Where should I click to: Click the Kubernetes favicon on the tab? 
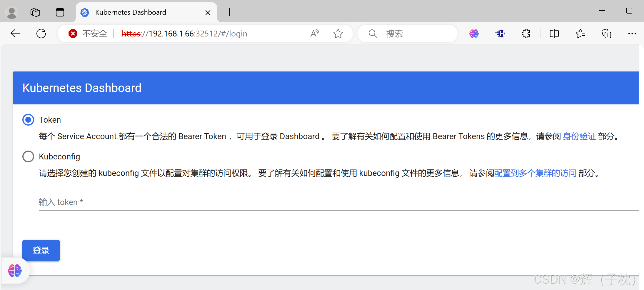(85, 12)
